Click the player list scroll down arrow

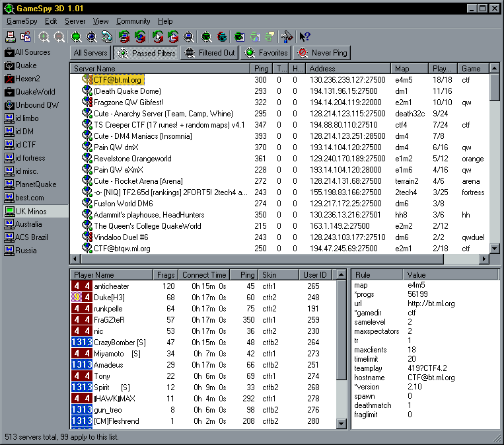[342, 424]
